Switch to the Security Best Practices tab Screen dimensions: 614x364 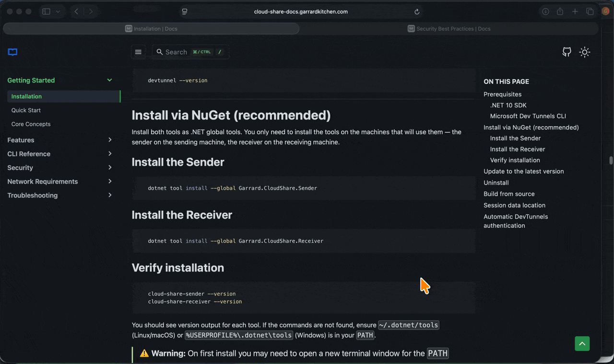450,28
